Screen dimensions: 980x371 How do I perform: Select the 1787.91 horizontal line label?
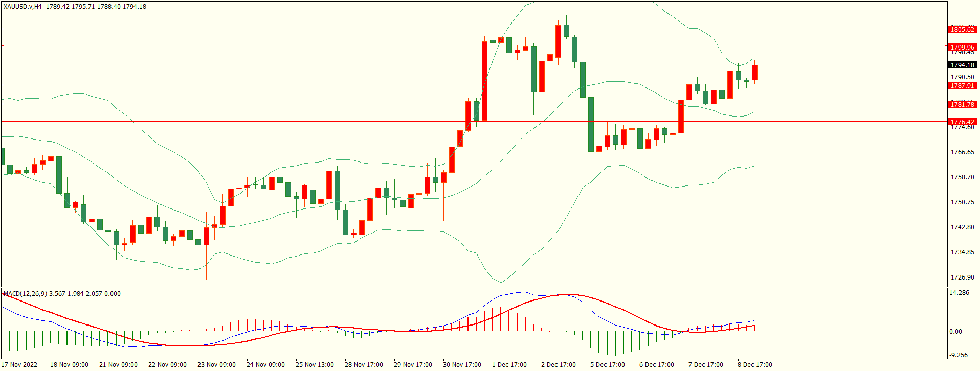[x=962, y=85]
